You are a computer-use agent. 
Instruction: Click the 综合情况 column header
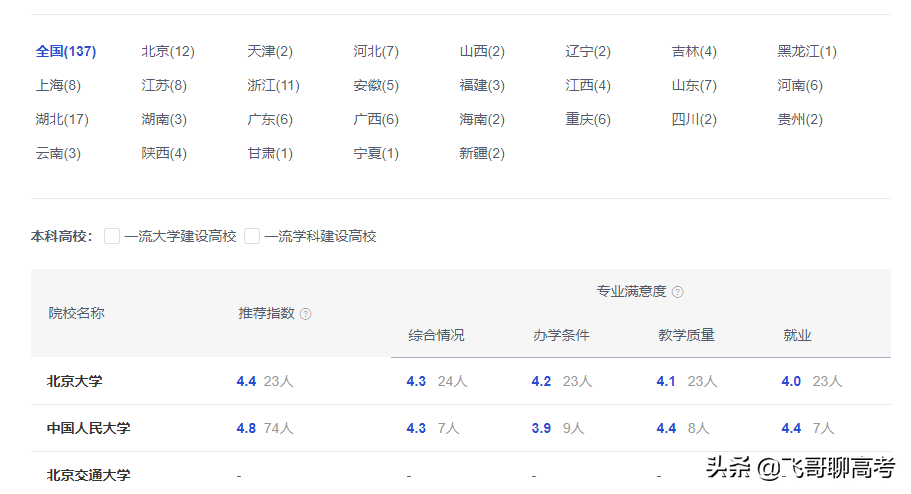[436, 335]
